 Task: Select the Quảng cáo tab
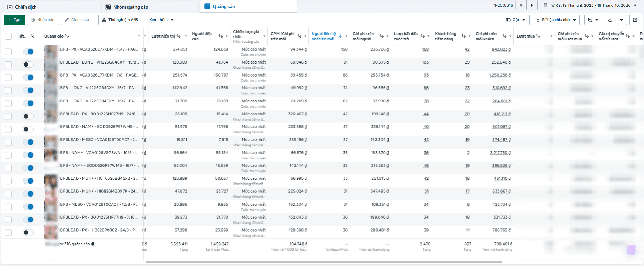(248, 6)
